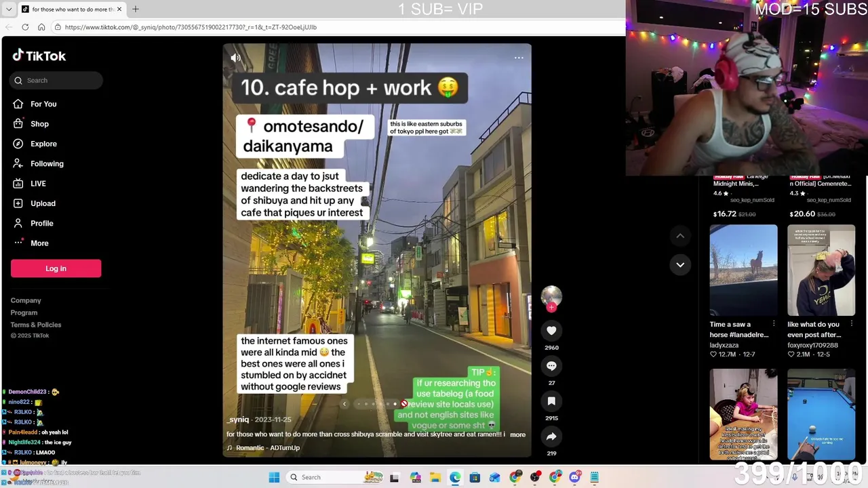The image size is (868, 488).
Task: Expand the Program footer section
Action: pyautogui.click(x=24, y=312)
